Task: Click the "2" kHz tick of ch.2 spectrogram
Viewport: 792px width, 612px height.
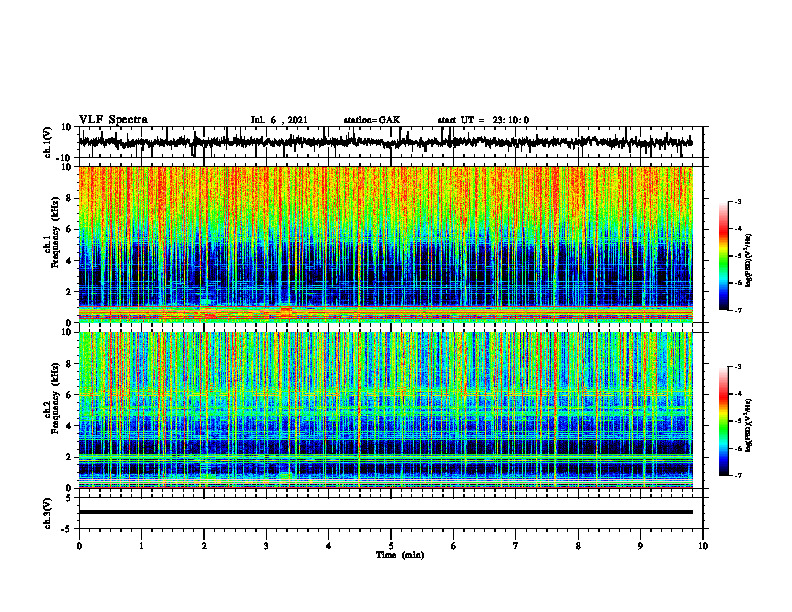Action: pos(70,457)
